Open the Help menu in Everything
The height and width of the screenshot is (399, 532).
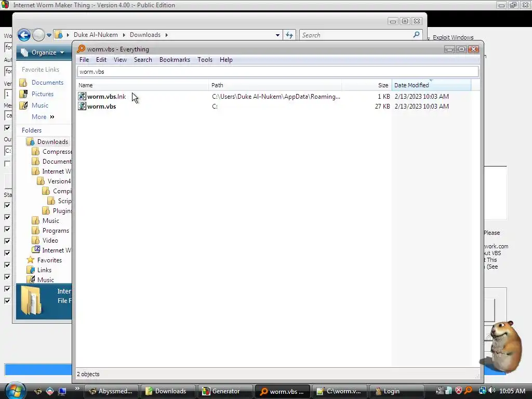click(x=226, y=60)
